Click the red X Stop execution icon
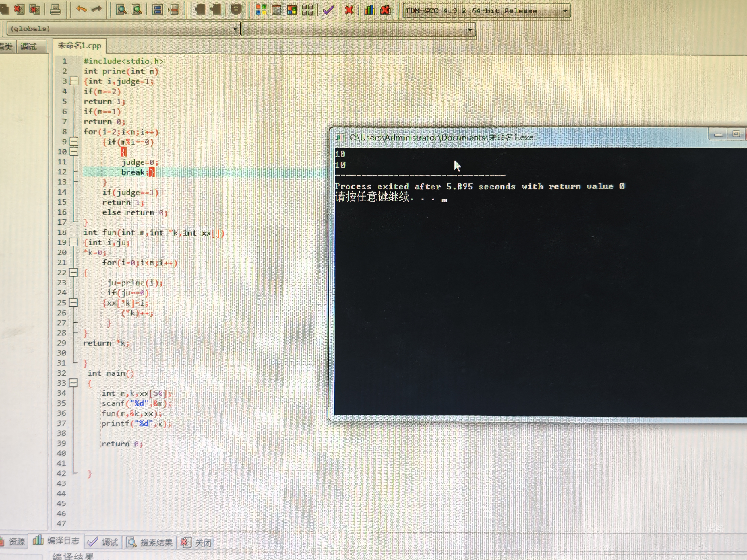 coord(349,10)
